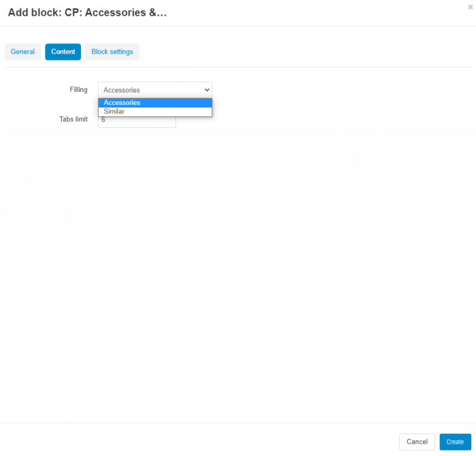The width and height of the screenshot is (476, 456).
Task: Choose Accessories option in list
Action: click(x=155, y=103)
